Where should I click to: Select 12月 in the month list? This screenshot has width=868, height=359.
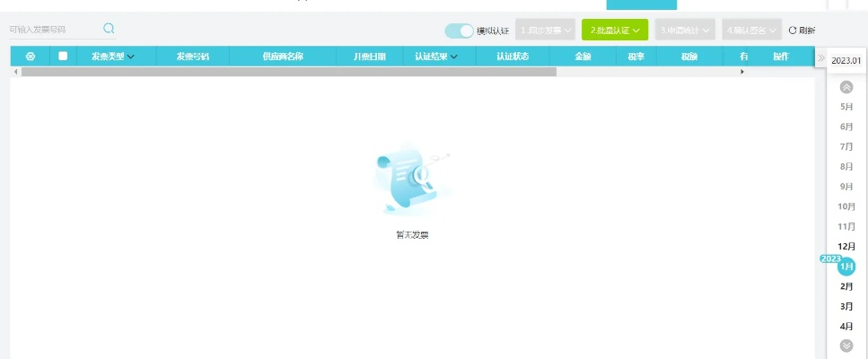pyautogui.click(x=846, y=247)
